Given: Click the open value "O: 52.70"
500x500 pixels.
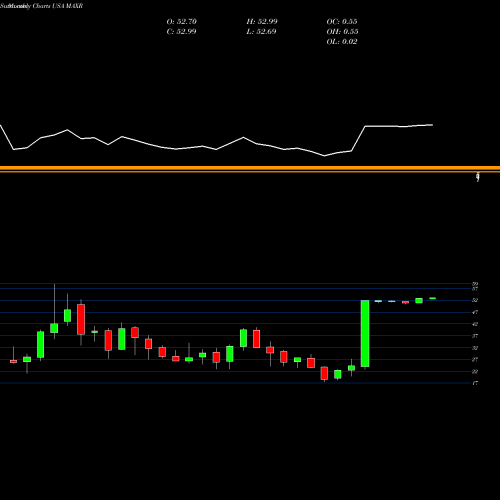Looking at the screenshot, I should [x=182, y=22].
